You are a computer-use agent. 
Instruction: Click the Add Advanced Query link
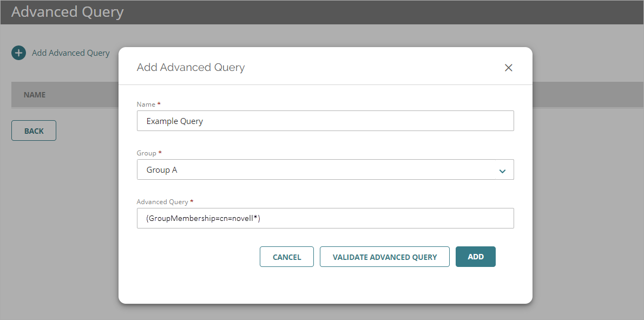pos(70,53)
